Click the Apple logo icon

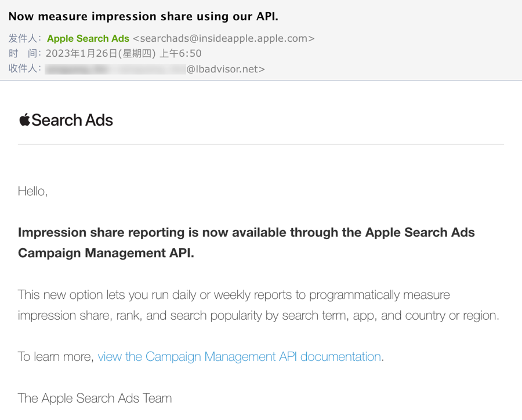[x=24, y=119]
